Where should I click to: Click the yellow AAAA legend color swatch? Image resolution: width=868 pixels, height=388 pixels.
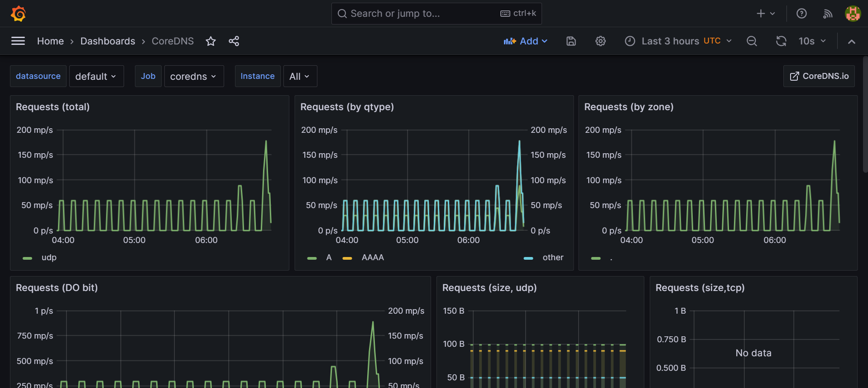click(x=347, y=258)
